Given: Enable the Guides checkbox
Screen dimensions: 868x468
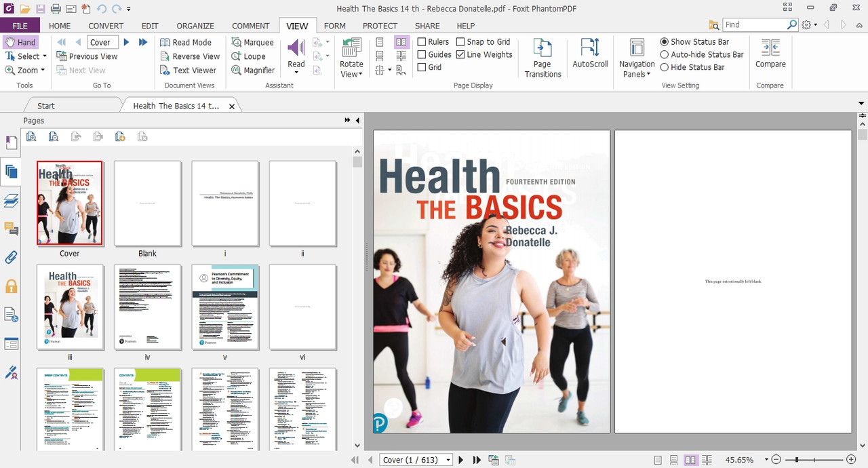Looking at the screenshot, I should pyautogui.click(x=421, y=55).
